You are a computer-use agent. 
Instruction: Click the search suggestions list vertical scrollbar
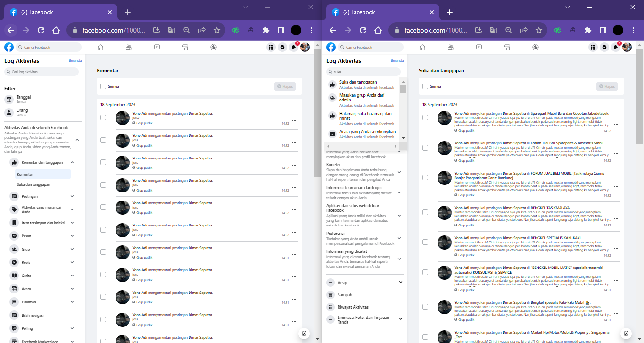[x=403, y=90]
